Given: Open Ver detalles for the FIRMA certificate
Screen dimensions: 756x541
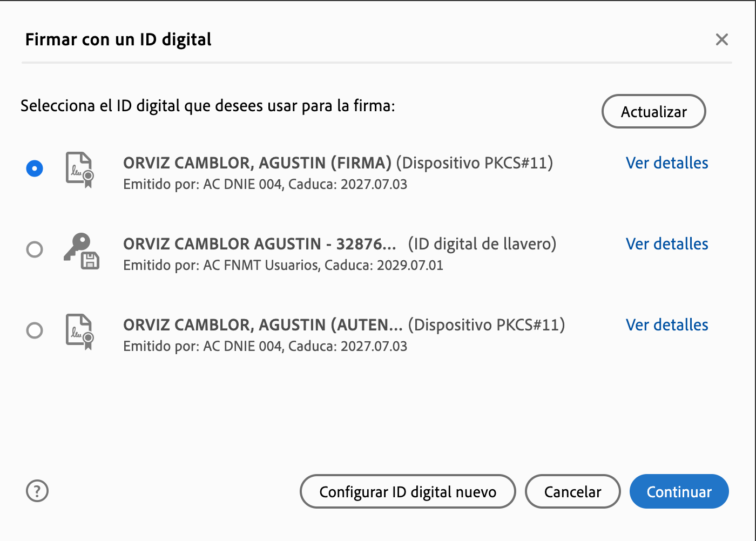Looking at the screenshot, I should 667,163.
